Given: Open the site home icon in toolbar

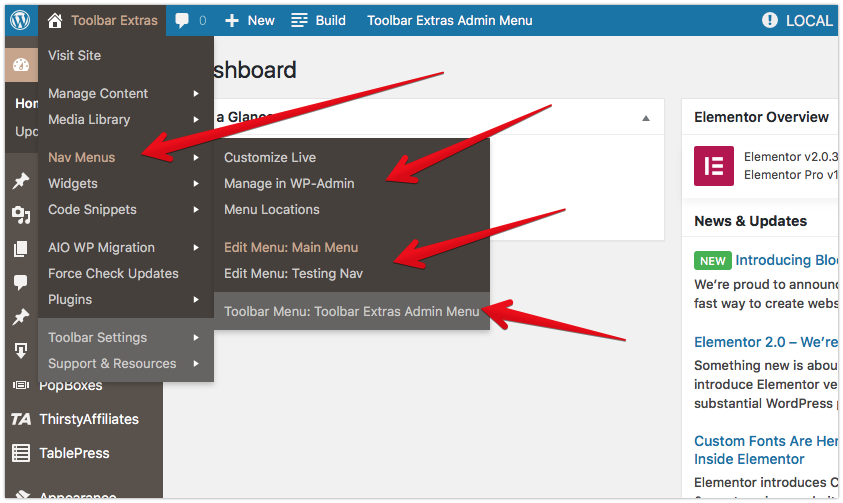Looking at the screenshot, I should (55, 20).
